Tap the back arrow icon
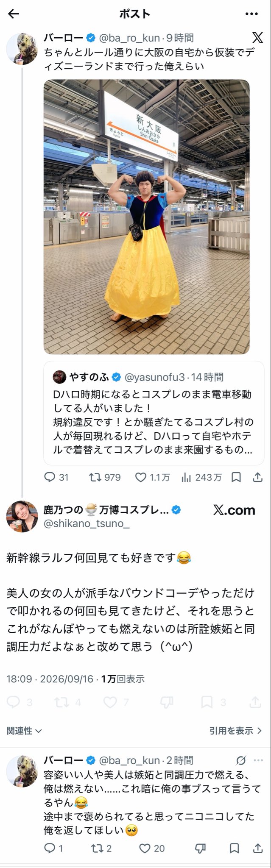Viewport: 271px width, 868px height. (x=14, y=14)
